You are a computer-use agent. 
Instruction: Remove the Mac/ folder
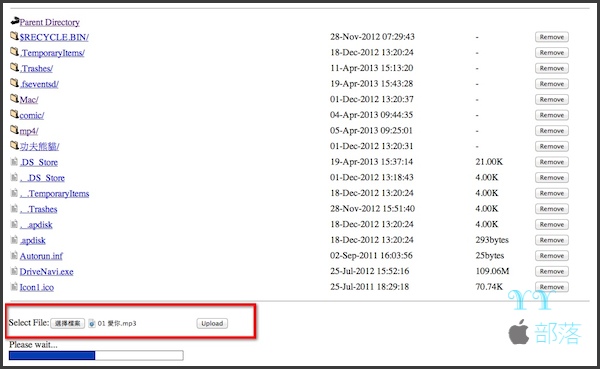tap(552, 100)
